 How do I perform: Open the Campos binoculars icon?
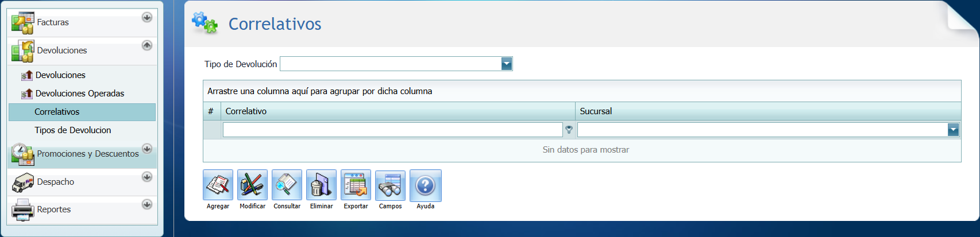(390, 185)
